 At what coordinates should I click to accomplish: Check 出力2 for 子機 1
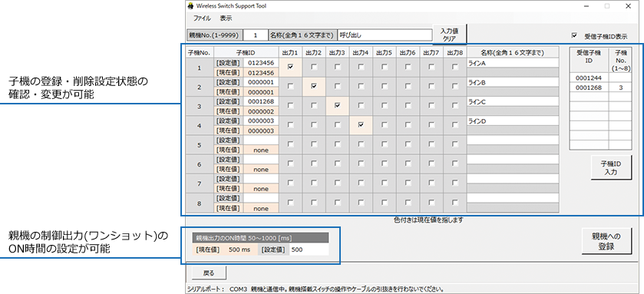pos(314,67)
